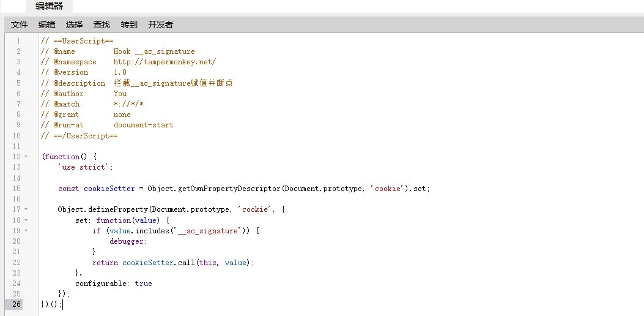The width and height of the screenshot is (644, 316).
Task: Place cursor at end of line 26 '})();'
Action: point(62,304)
